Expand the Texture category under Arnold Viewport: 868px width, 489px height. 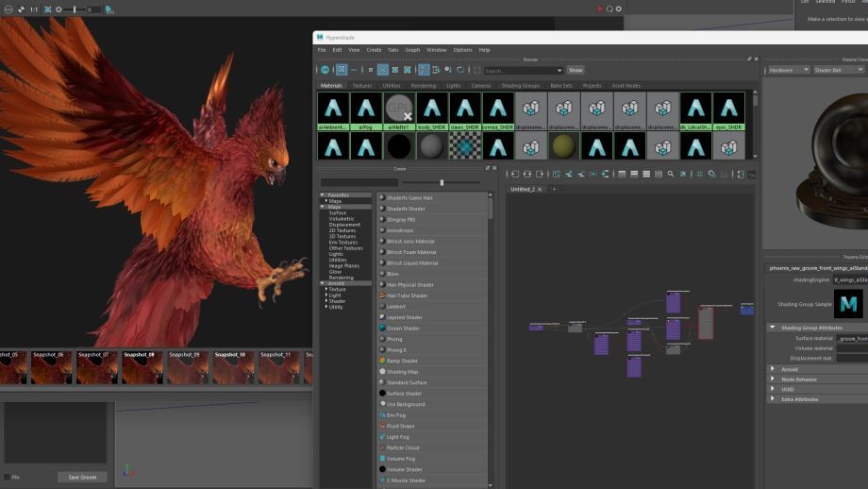pos(336,289)
